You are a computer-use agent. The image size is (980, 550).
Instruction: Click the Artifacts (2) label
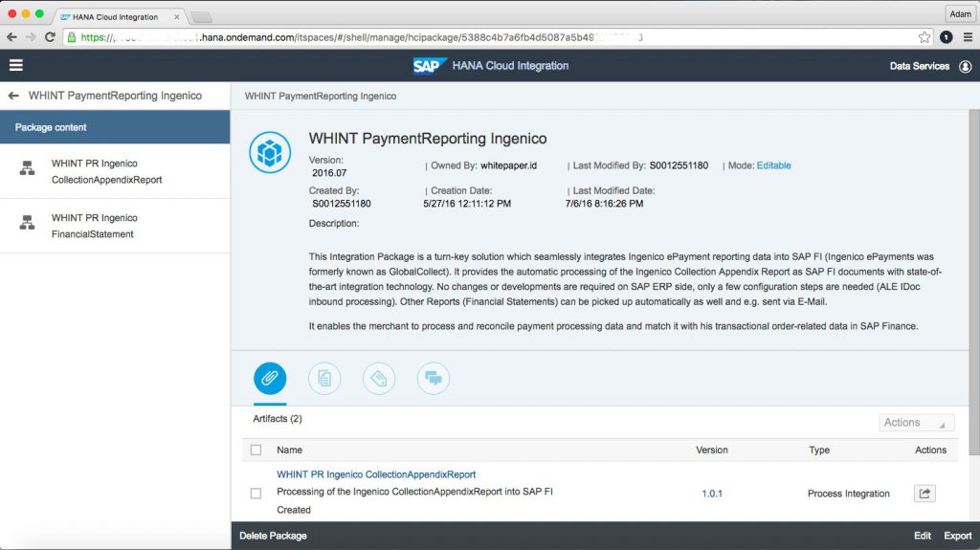coord(278,419)
